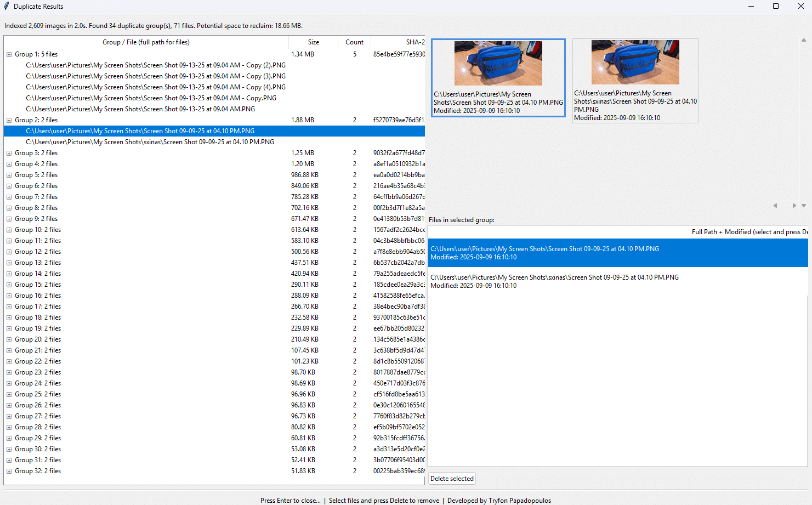Select sxinas Screen Shot row in tree

click(x=150, y=142)
